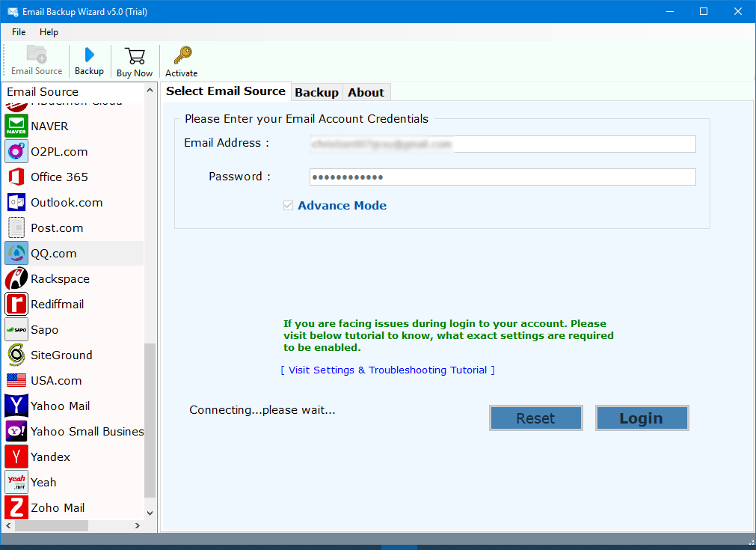
Task: Select the Office 365 icon
Action: point(16,177)
